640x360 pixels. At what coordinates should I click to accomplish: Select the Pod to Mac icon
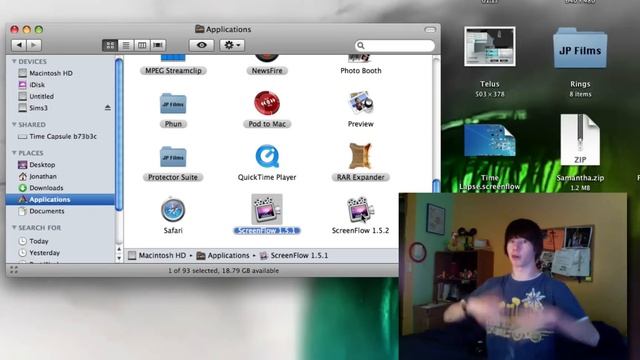267,103
